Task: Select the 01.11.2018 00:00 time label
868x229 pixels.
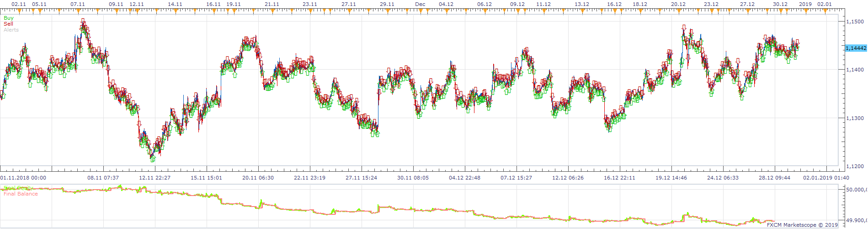Action: coord(23,178)
